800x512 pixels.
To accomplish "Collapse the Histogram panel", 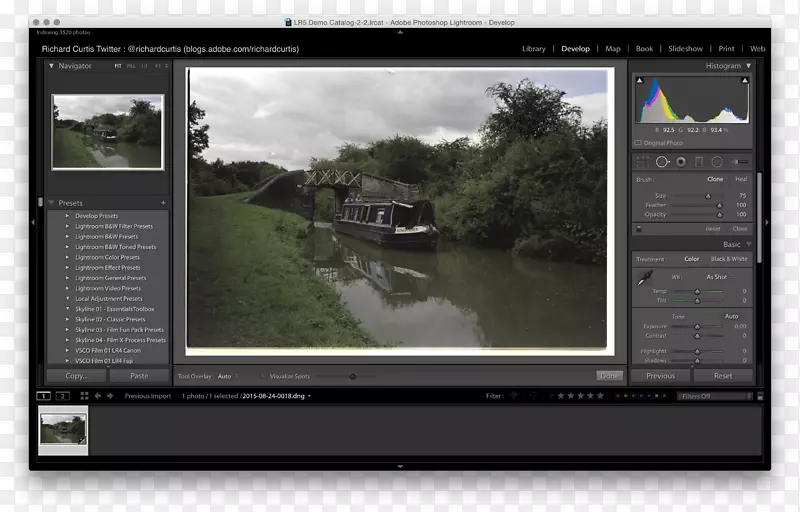I will [749, 66].
